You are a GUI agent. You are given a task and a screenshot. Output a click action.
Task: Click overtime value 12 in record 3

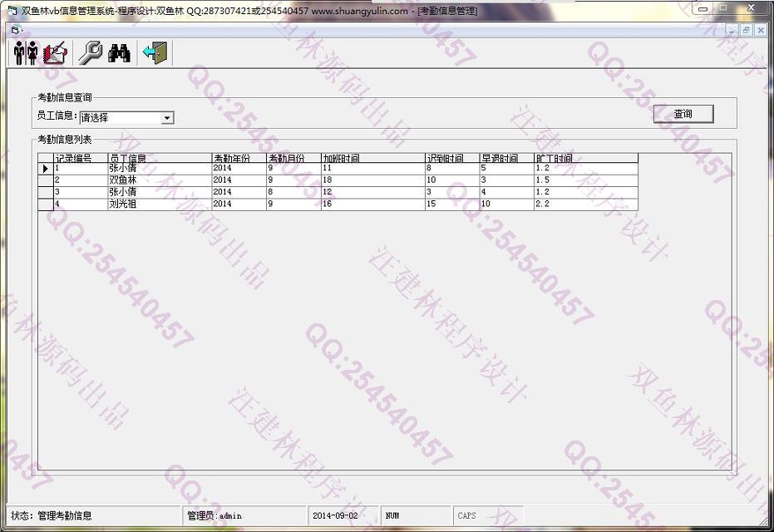pos(373,193)
